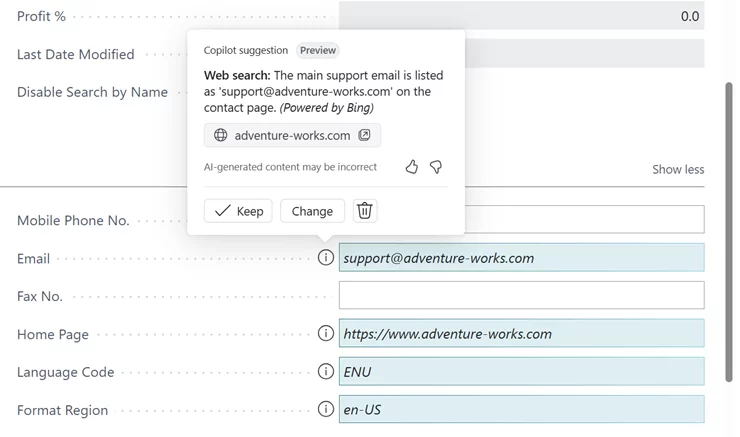Image resolution: width=740 pixels, height=437 pixels.
Task: Click the empty Fax No. field
Action: point(521,296)
